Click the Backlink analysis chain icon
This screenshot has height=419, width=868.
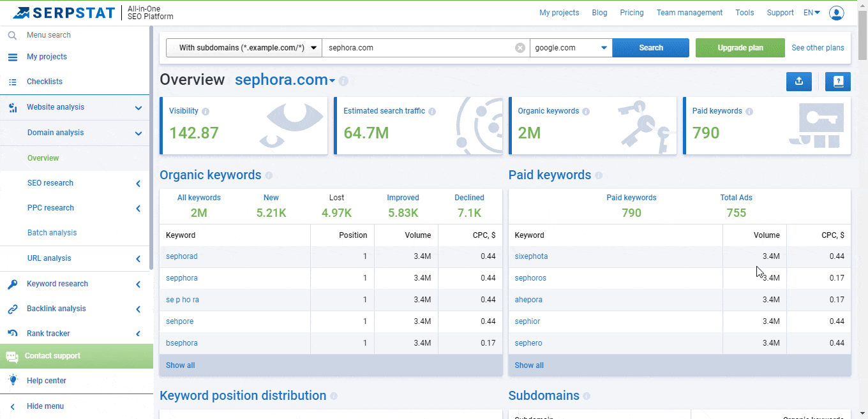click(x=12, y=309)
